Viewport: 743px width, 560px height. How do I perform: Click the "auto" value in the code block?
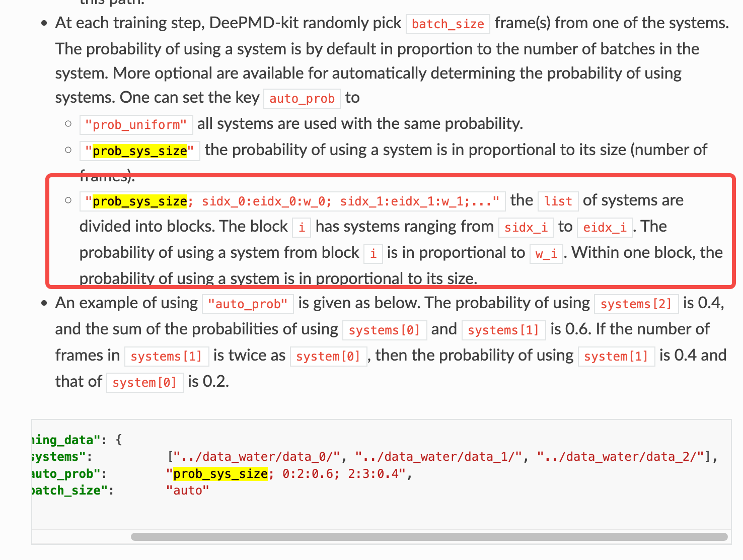point(187,491)
